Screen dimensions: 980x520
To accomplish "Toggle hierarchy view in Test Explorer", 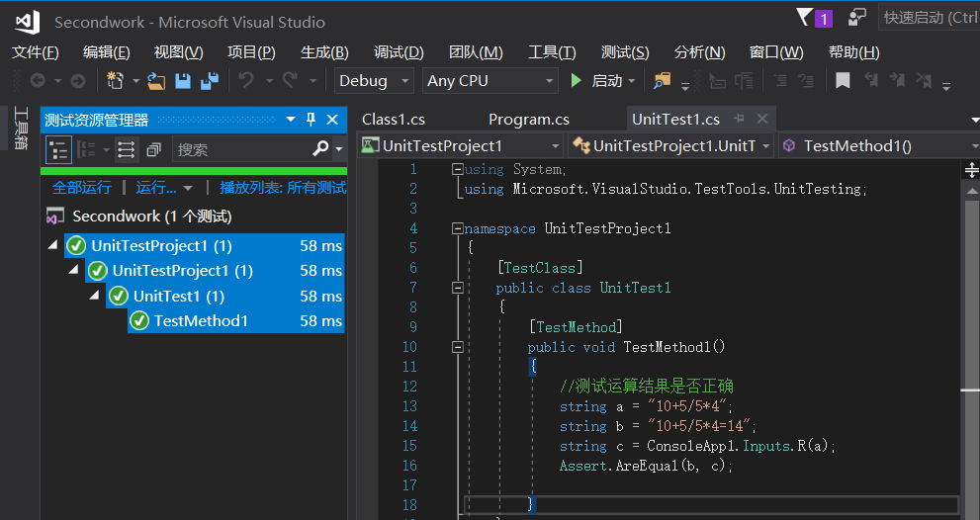I will (x=58, y=149).
